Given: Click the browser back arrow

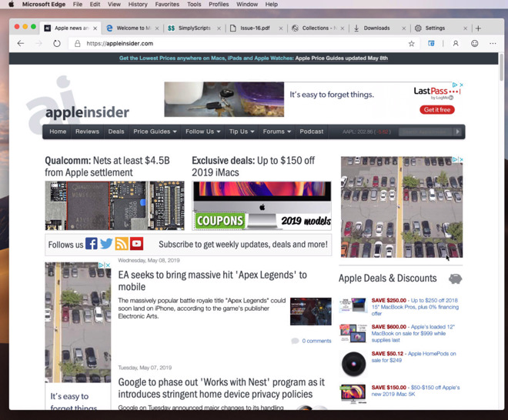Looking at the screenshot, I should (21, 43).
